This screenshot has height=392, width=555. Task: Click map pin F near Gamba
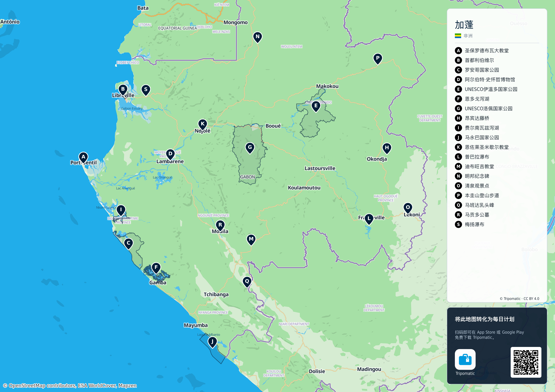[x=156, y=268]
